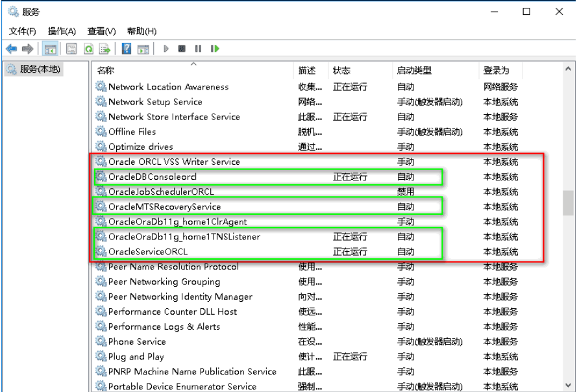
Task: Click 自动 startup type of OracleMTSRecoveryService
Action: pos(406,207)
